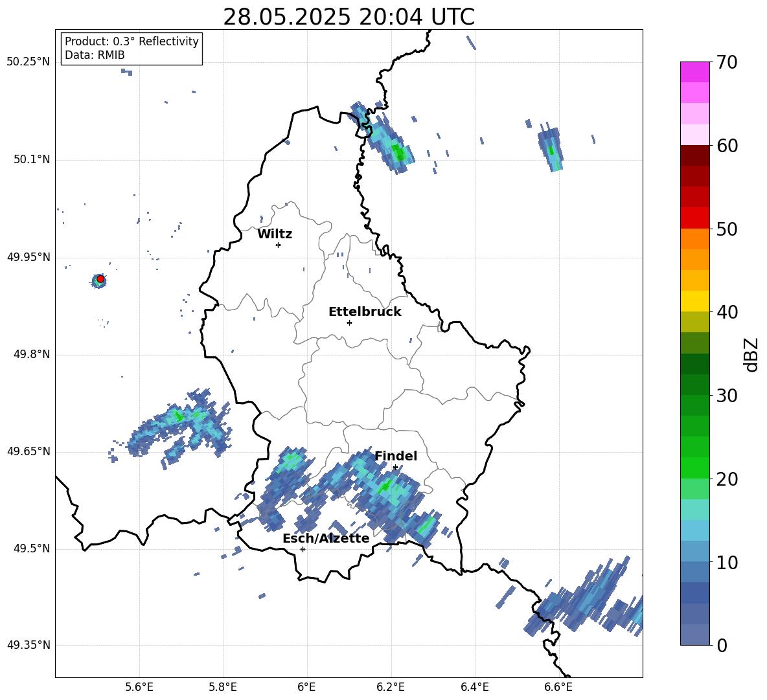
Task: Click the 6°E longitude label
Action: tap(306, 687)
